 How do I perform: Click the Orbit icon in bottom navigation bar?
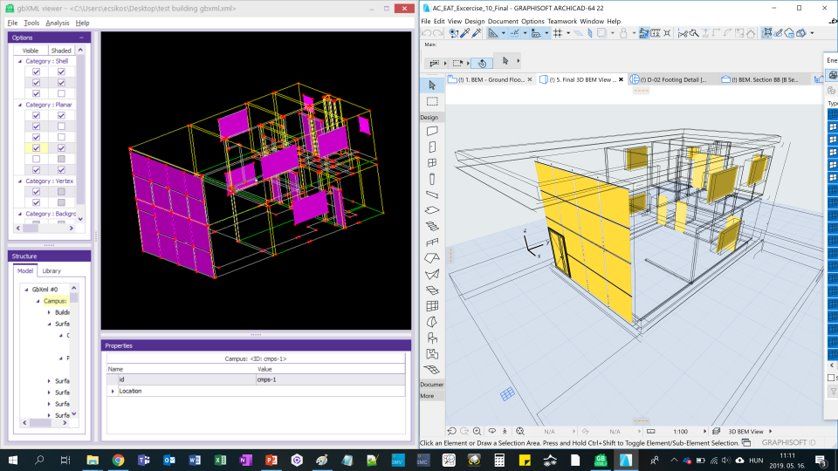coord(492,431)
